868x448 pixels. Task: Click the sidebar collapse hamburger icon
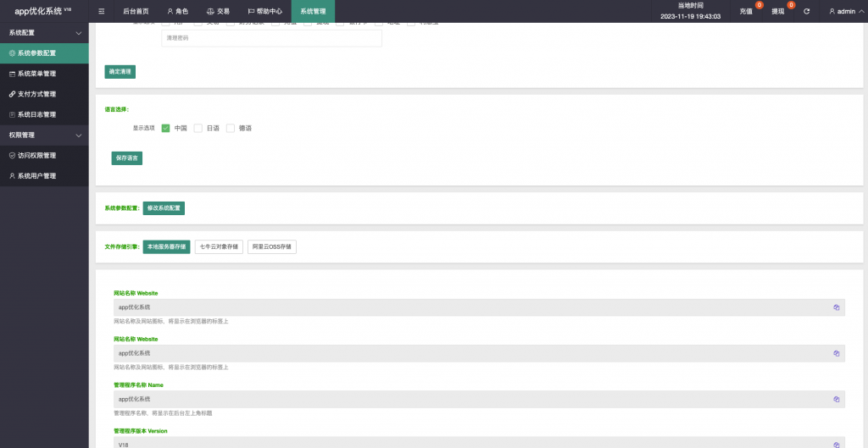pos(102,11)
